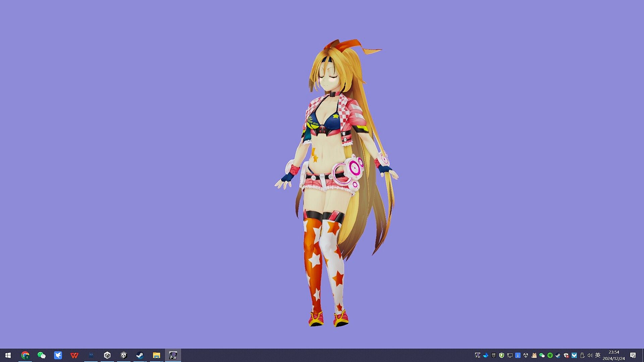Open the Epic Games tray icon
This screenshot has height=362, width=644.
pyautogui.click(x=494, y=355)
